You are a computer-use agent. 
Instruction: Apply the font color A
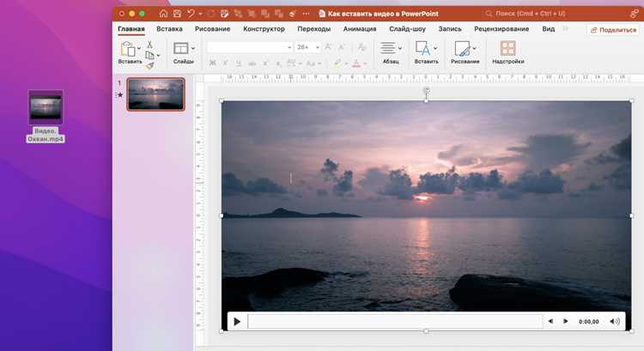coord(356,64)
